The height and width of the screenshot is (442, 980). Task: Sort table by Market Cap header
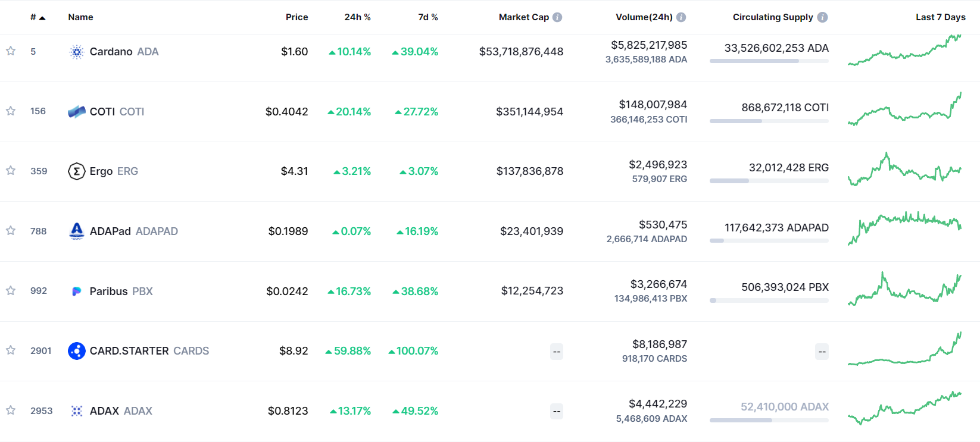(524, 17)
